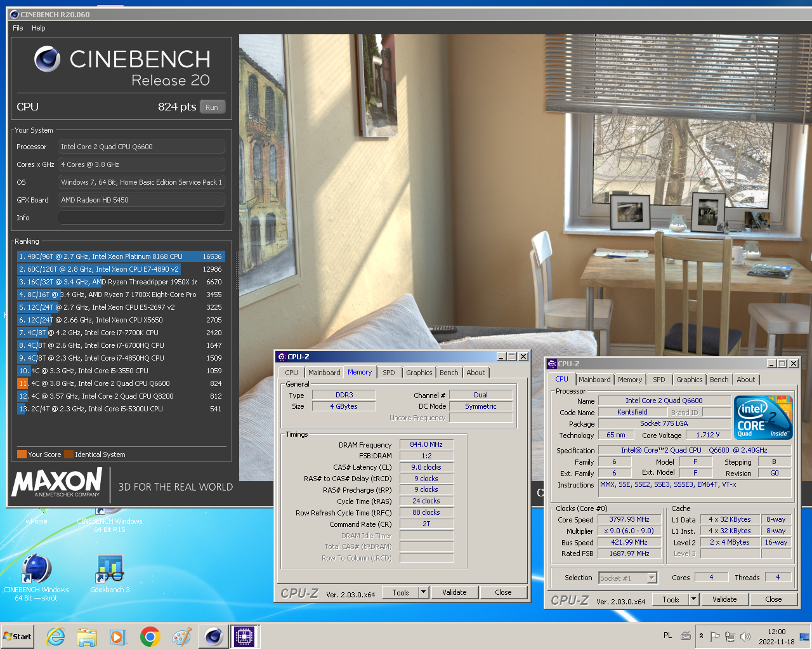The width and height of the screenshot is (812, 650).
Task: Click the CPU-Z title icon in CPU window
Action: pos(552,364)
